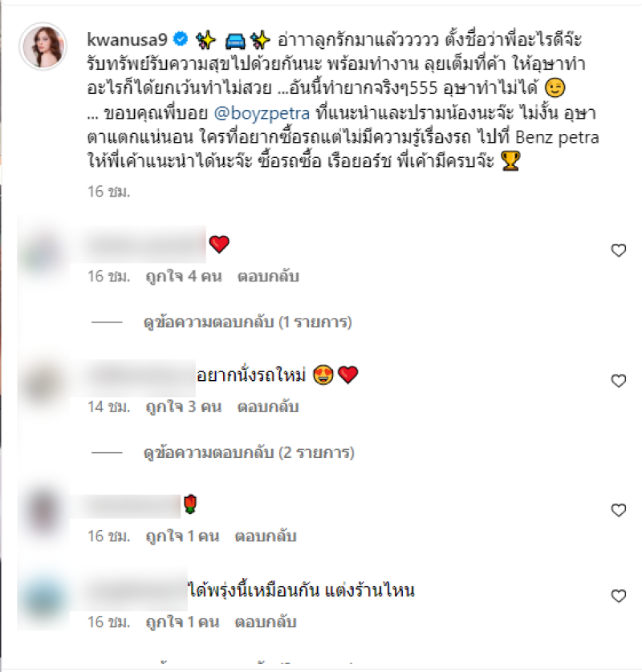This screenshot has height=672, width=642.
Task: Open the kwanusa9 username link
Action: click(127, 39)
